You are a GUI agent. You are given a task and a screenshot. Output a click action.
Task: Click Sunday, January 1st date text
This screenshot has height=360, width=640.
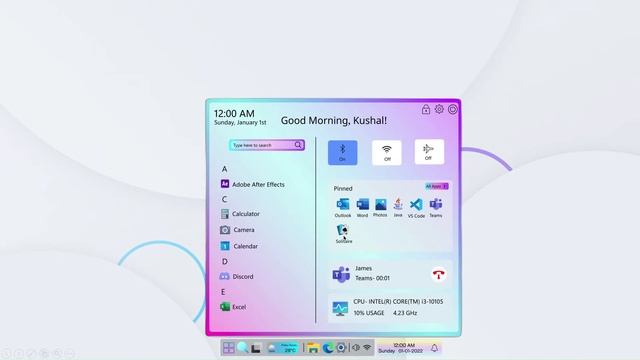pyautogui.click(x=240, y=122)
